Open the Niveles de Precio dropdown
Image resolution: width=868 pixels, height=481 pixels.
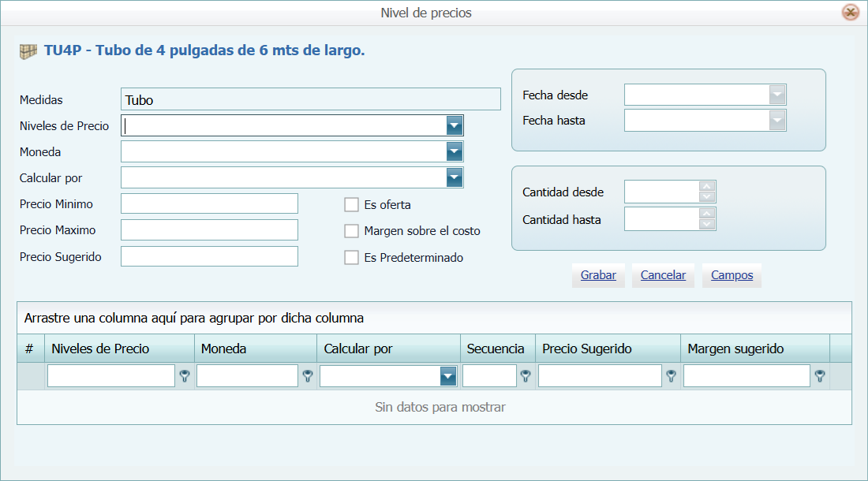point(454,125)
